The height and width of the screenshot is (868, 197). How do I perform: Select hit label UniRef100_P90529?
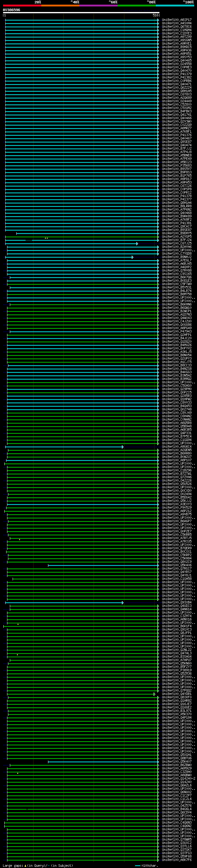coord(176,507)
